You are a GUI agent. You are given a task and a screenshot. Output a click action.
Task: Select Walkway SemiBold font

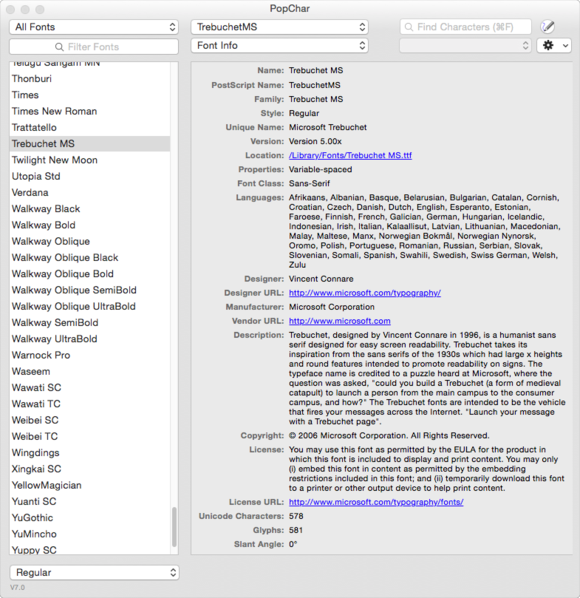90,323
